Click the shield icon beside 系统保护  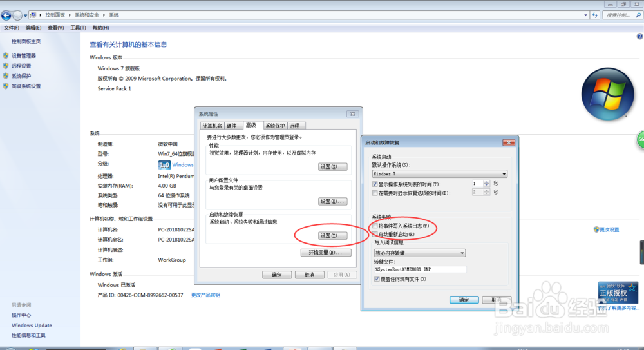5,76
